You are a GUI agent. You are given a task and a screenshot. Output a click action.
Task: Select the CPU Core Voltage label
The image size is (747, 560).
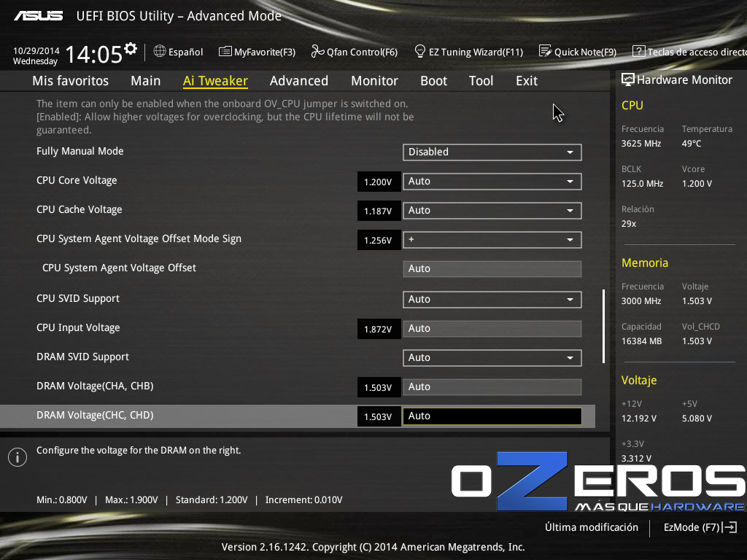tap(77, 181)
